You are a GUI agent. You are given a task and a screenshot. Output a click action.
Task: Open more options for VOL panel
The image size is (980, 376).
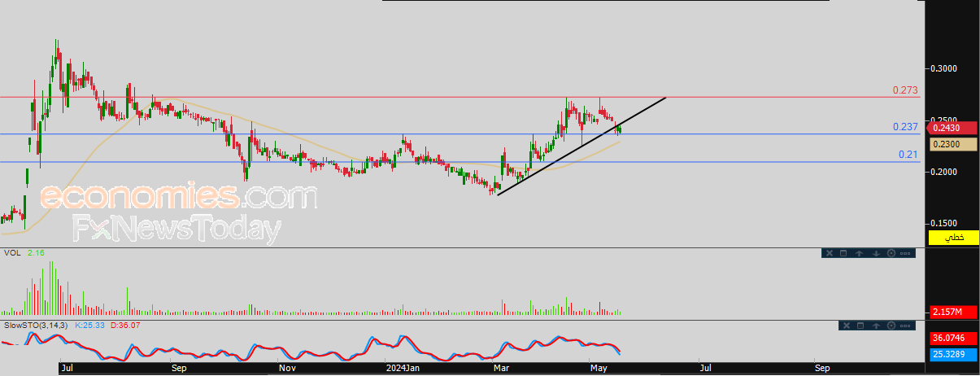tap(905, 253)
